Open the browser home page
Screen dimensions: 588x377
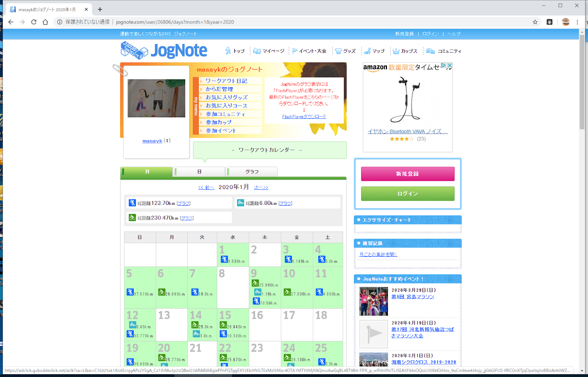click(45, 22)
